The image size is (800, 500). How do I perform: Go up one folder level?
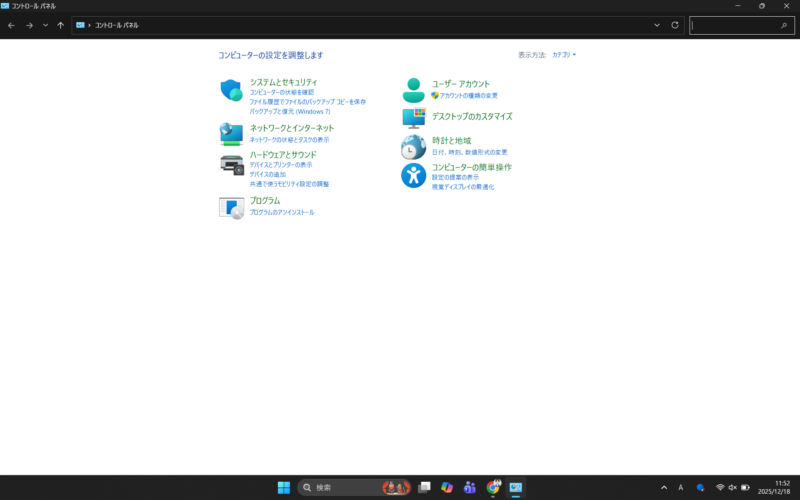[61, 25]
